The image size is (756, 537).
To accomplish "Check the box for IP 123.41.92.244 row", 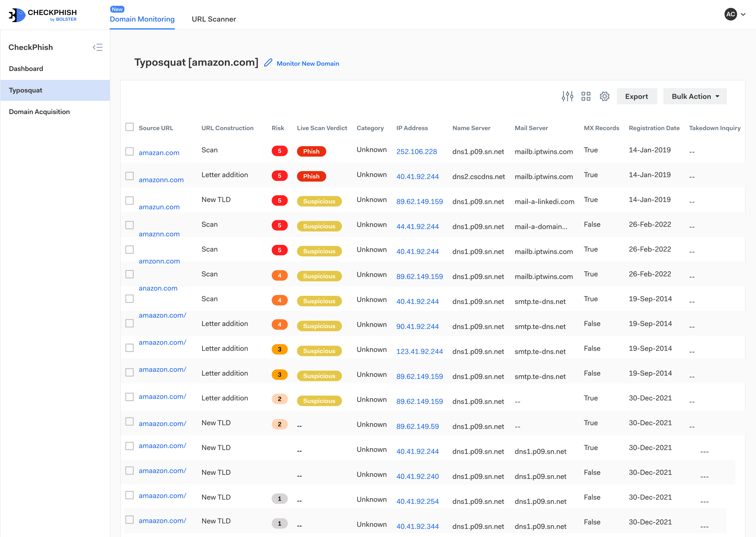I will (x=129, y=348).
